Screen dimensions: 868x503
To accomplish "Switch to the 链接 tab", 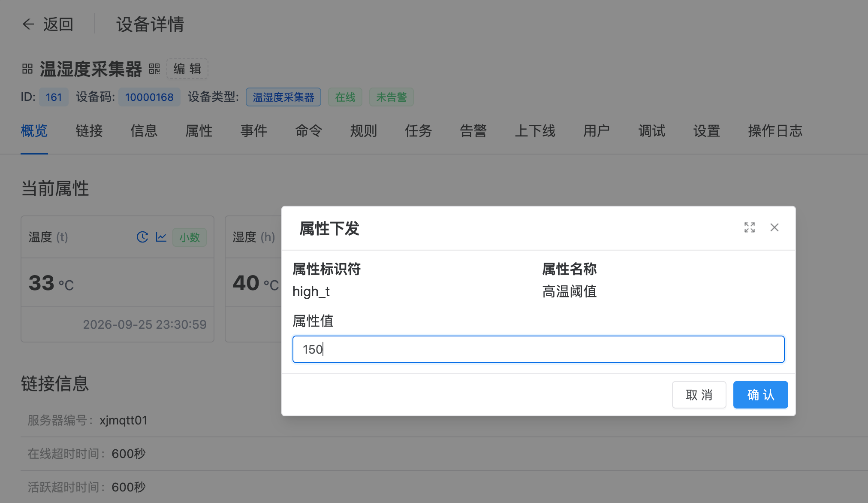I will (x=89, y=130).
